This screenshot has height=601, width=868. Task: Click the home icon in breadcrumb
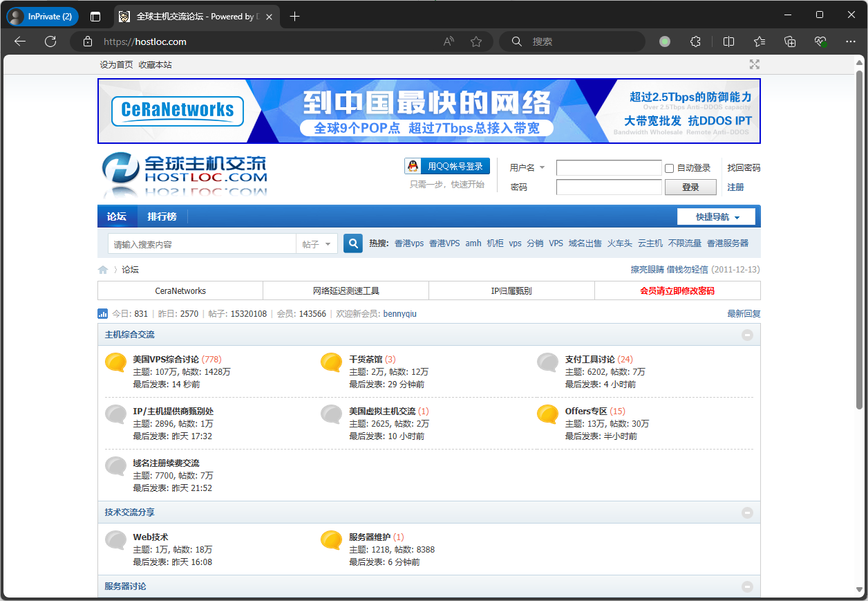click(103, 270)
